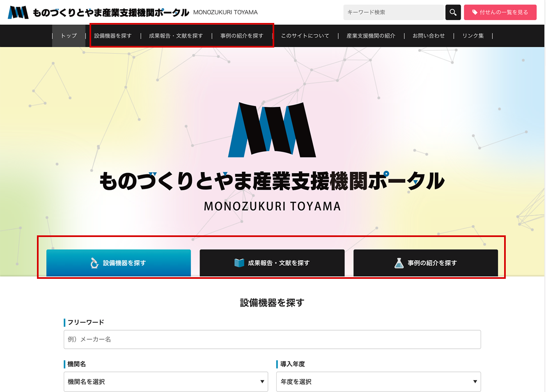
Task: Open 設備機器を探す in the navigation bar
Action: 113,36
